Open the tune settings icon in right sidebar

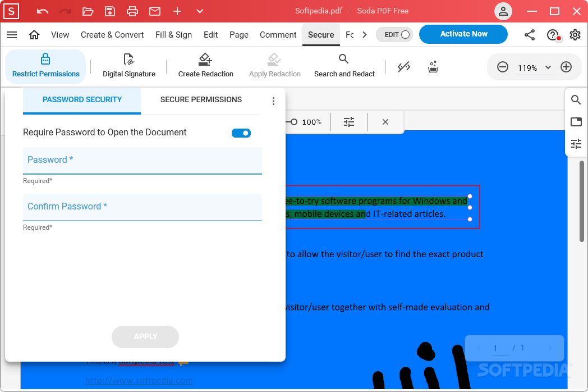coord(576,144)
